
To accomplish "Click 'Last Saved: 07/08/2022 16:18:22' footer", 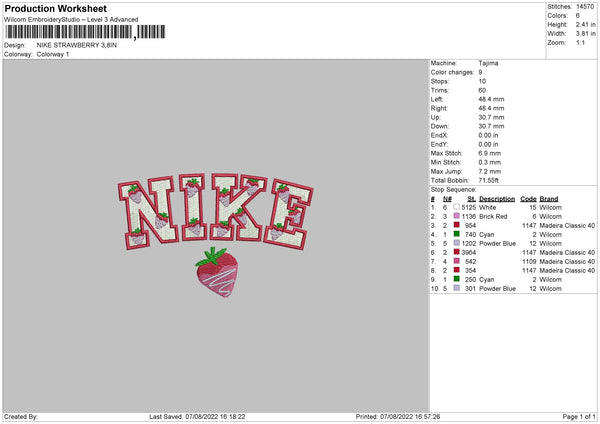I will (x=197, y=416).
